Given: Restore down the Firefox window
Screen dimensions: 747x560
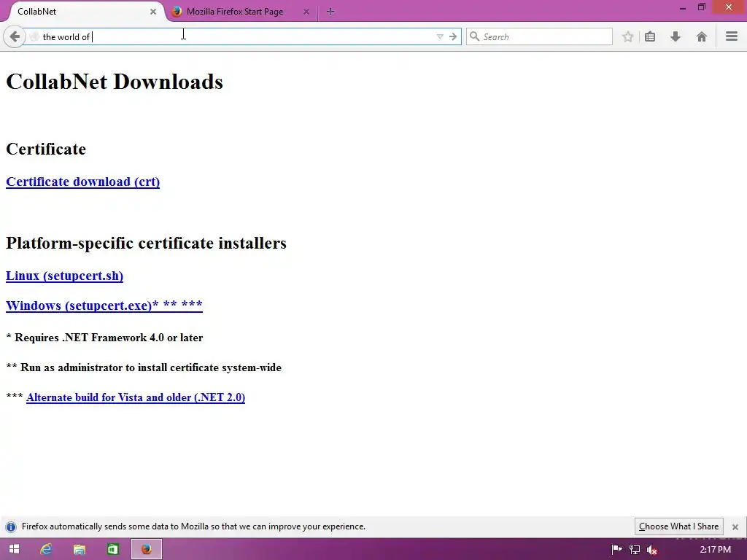Looking at the screenshot, I should [701, 7].
